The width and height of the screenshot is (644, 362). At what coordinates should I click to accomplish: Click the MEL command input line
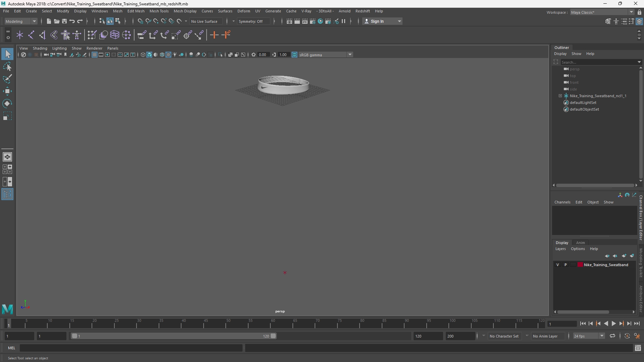click(x=131, y=348)
